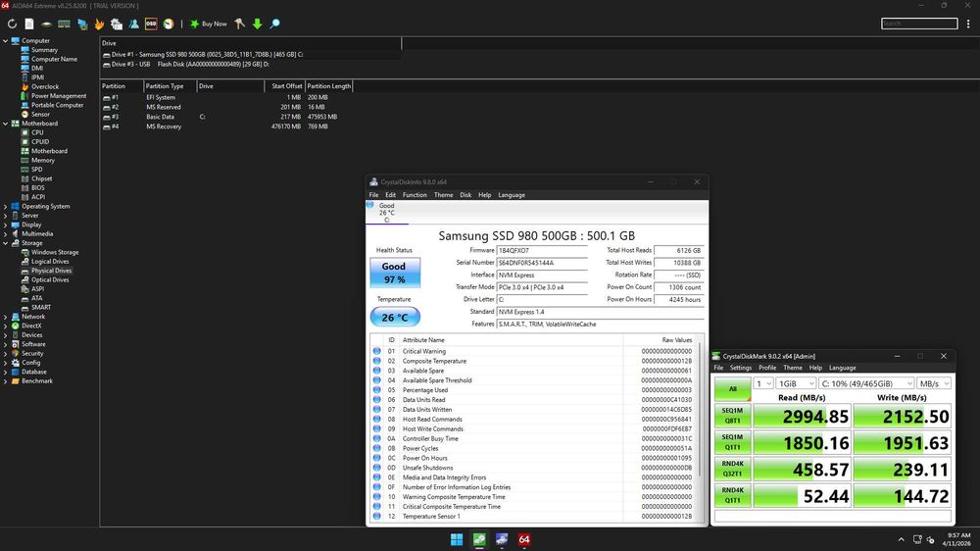Image resolution: width=980 pixels, height=551 pixels.
Task: Click the Windows Start button in taskbar
Action: [457, 539]
